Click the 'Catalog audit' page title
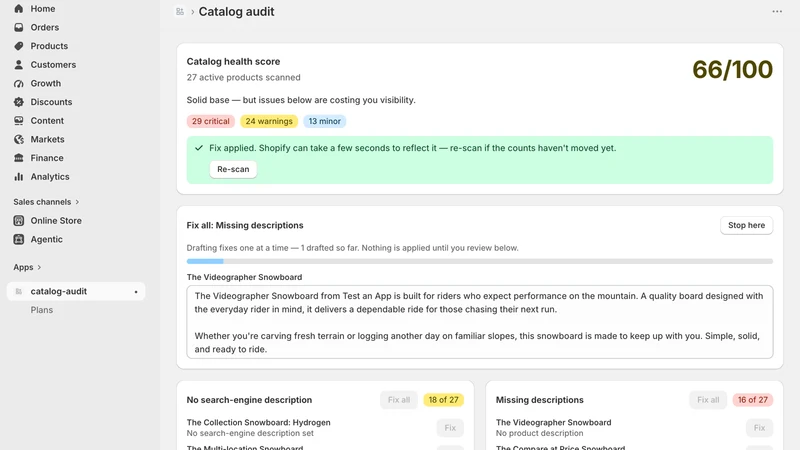This screenshot has width=800, height=450. pyautogui.click(x=236, y=11)
